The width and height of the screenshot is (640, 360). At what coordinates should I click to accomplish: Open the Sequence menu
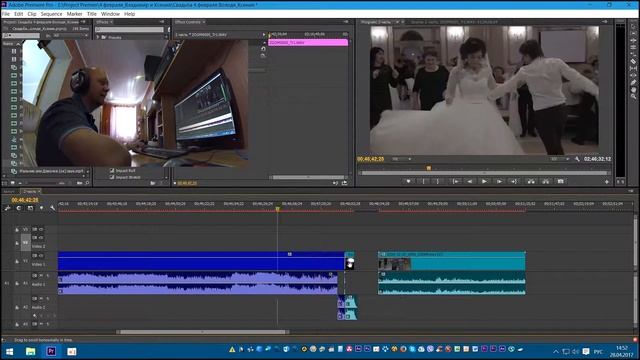coord(51,14)
